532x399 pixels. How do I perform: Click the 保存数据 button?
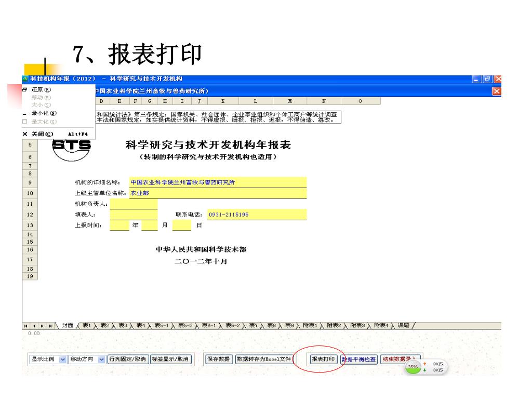[219, 360]
